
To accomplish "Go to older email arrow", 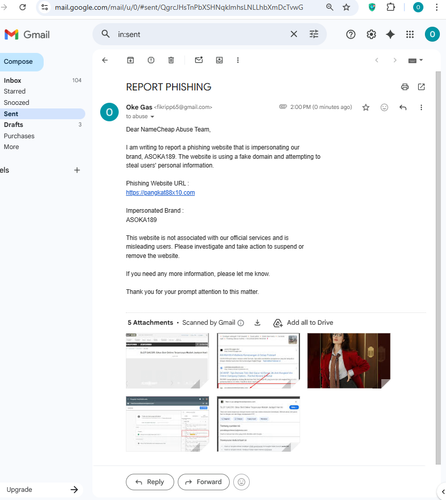I will (x=395, y=60).
